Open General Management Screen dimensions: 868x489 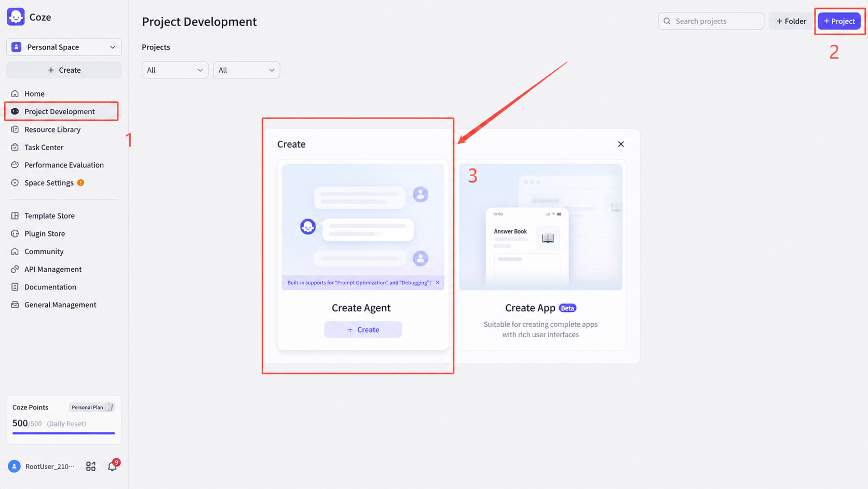60,305
